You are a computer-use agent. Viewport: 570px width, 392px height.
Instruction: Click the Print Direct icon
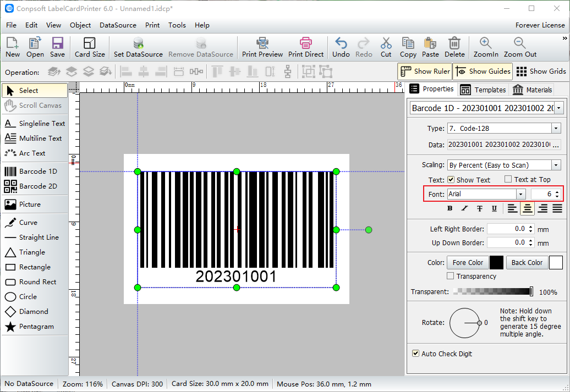coord(306,47)
